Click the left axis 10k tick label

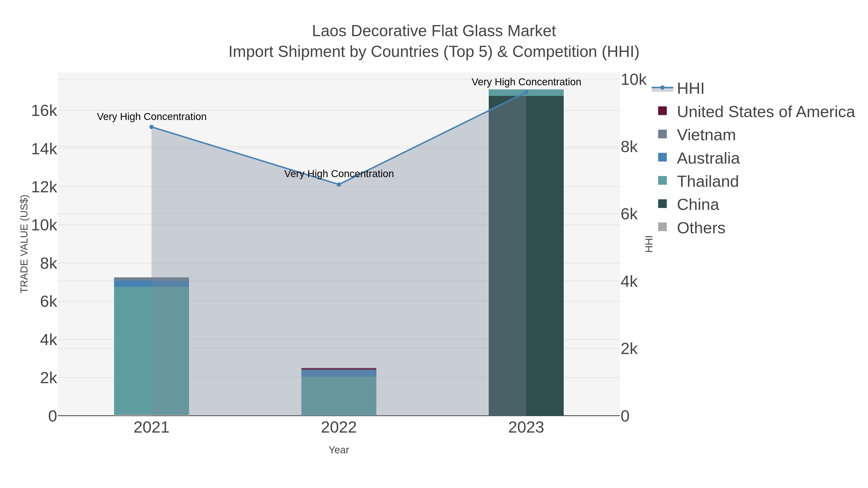point(44,225)
